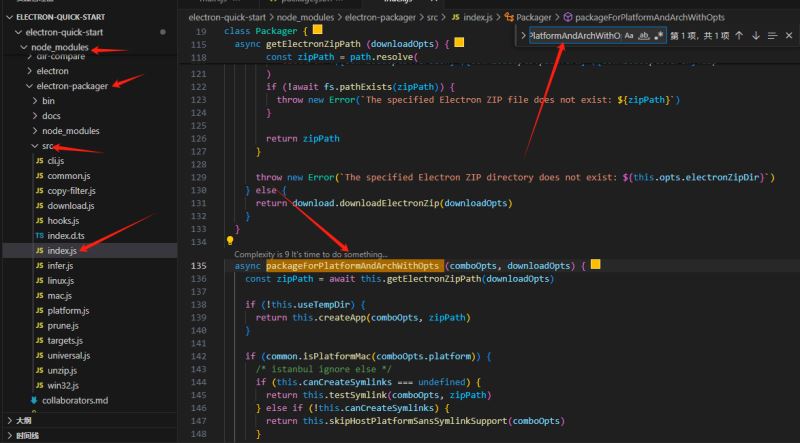Go to next search match arrow
800x443 pixels.
(756, 36)
